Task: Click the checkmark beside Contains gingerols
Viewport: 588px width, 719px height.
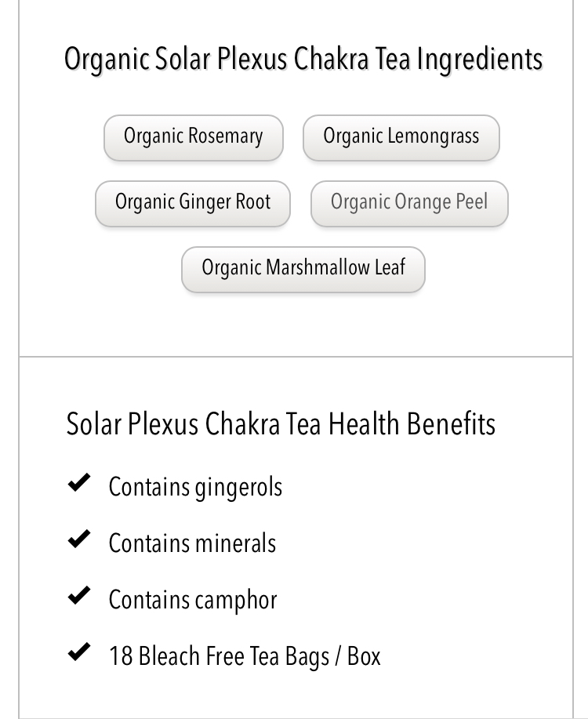Action: point(79,483)
